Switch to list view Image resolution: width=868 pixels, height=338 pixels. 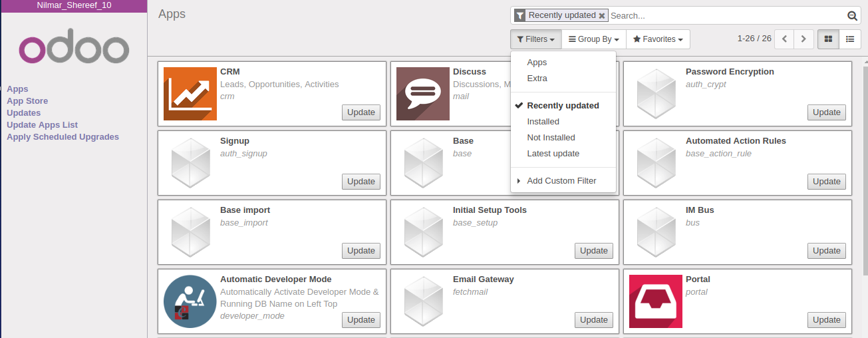849,39
